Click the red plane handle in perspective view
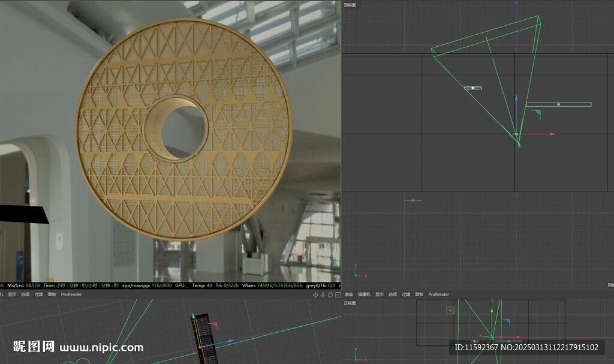Screen dimensions: 614x364 tap(214, 325)
